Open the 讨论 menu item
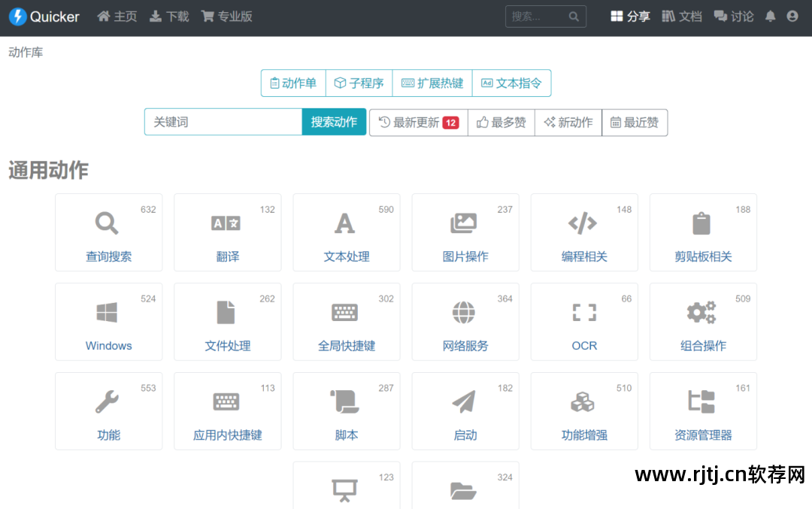This screenshot has height=509, width=812. tap(733, 16)
